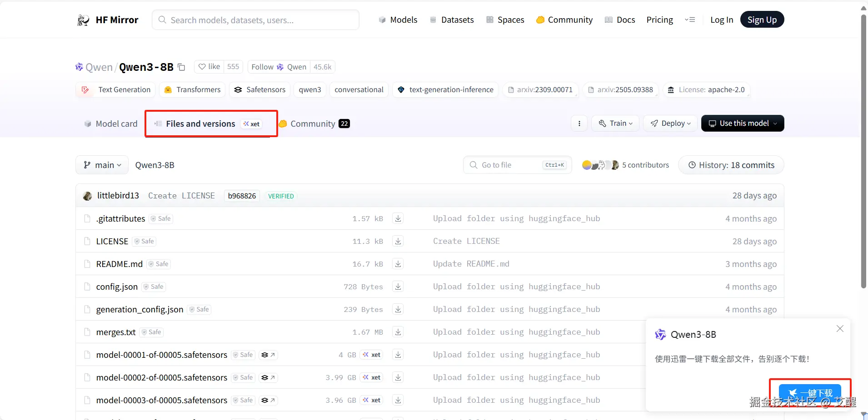Download the LICENSE file

398,241
